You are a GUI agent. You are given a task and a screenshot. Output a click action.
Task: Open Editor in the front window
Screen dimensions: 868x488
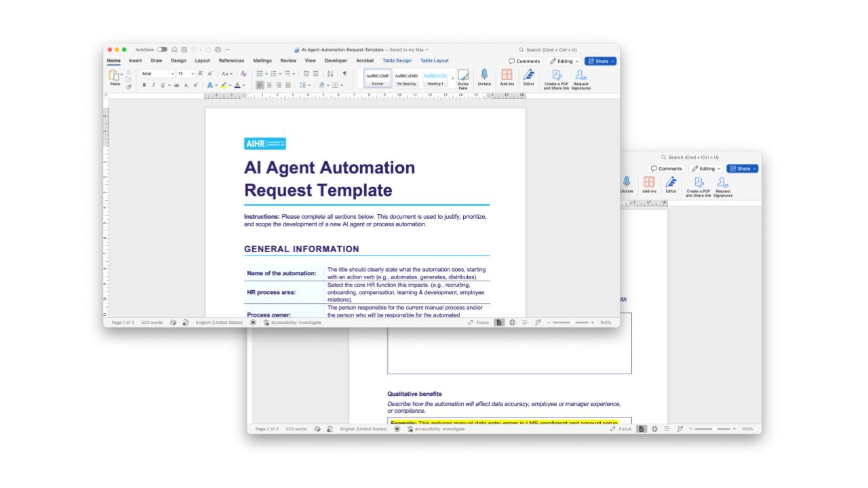click(529, 78)
